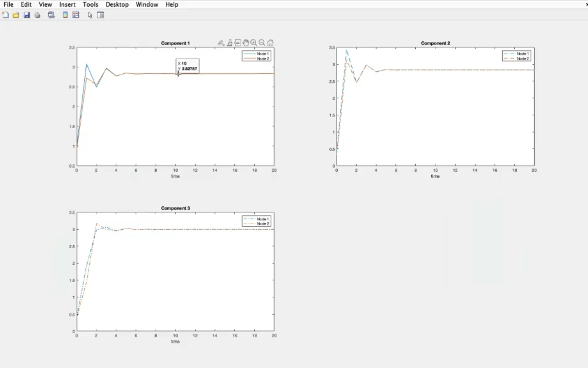Print the figure using the printer icon
588x368 pixels.
pyautogui.click(x=37, y=15)
